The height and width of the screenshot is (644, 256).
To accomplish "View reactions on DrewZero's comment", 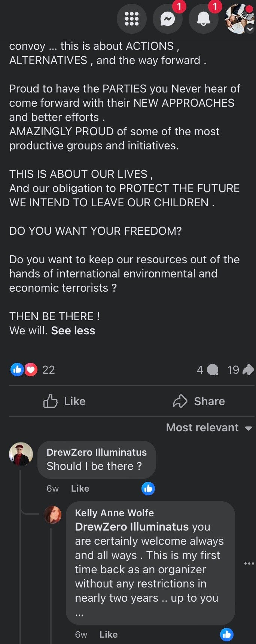I will coord(148,489).
